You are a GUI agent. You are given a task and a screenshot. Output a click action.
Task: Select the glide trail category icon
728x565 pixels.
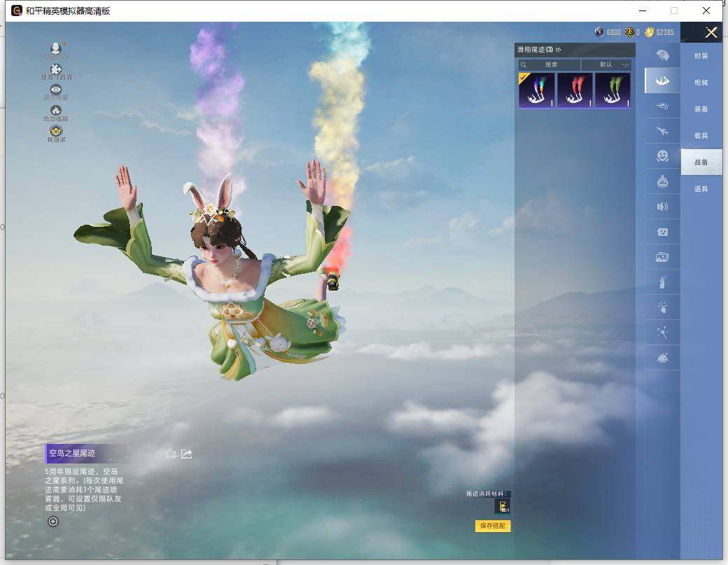pos(662,81)
